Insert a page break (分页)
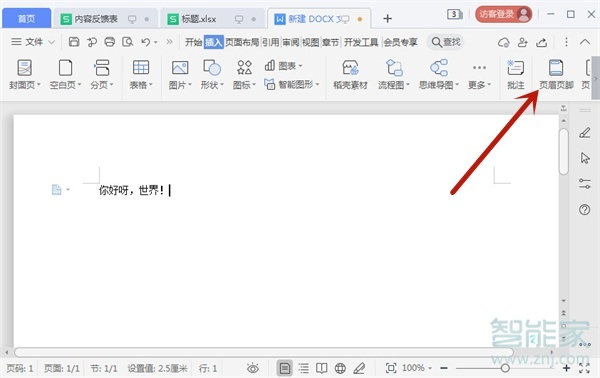 coord(102,75)
